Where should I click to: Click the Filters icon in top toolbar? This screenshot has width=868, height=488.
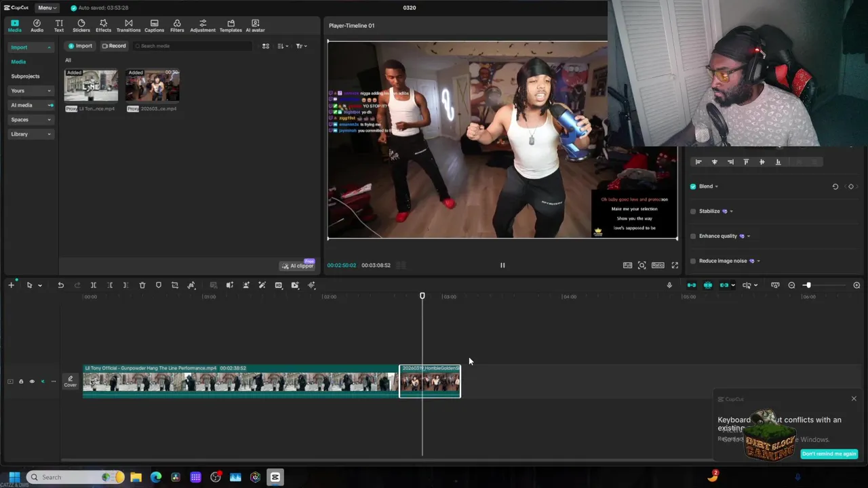point(177,26)
